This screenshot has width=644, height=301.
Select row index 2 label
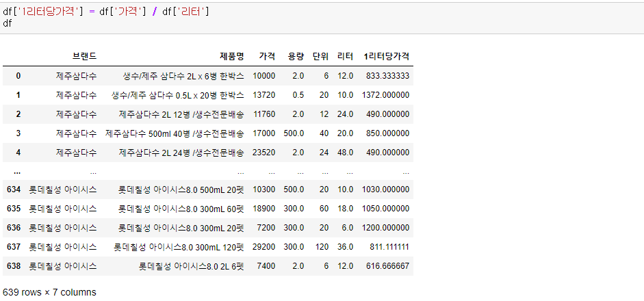[18, 114]
